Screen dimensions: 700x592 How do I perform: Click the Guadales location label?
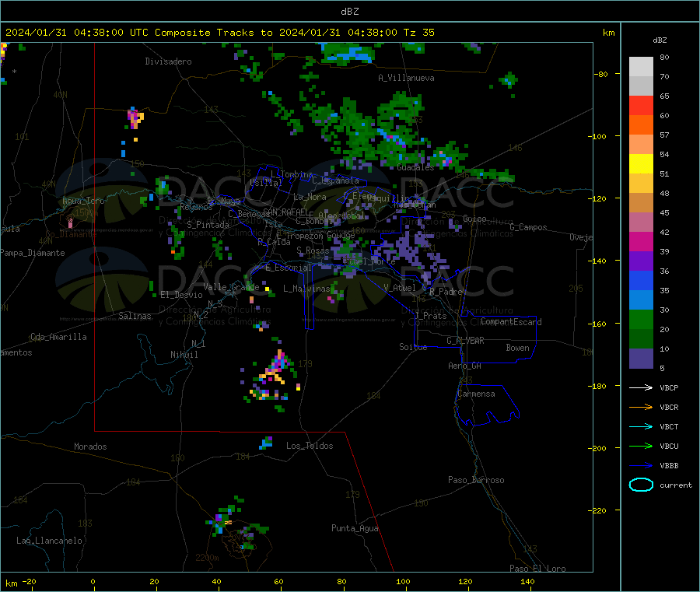click(415, 167)
